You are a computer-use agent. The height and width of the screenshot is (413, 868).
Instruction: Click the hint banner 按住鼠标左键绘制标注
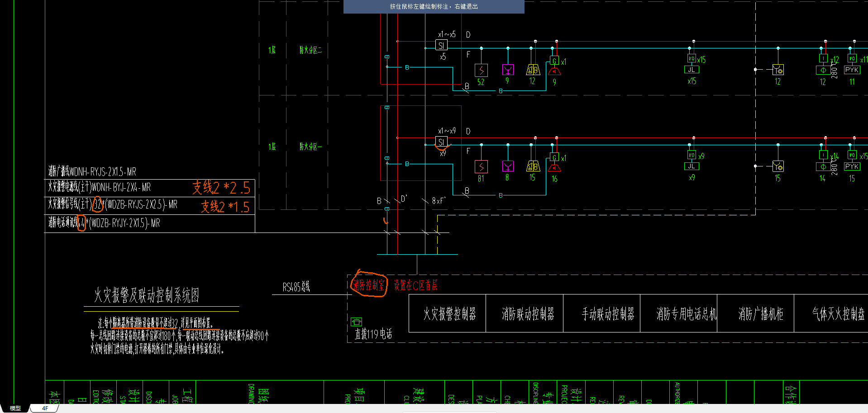(x=434, y=7)
